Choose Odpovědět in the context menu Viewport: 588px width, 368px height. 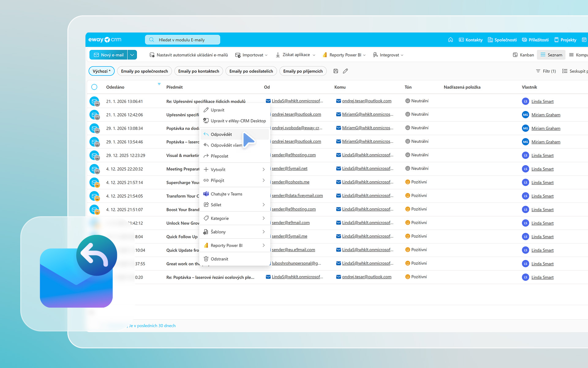click(x=221, y=134)
